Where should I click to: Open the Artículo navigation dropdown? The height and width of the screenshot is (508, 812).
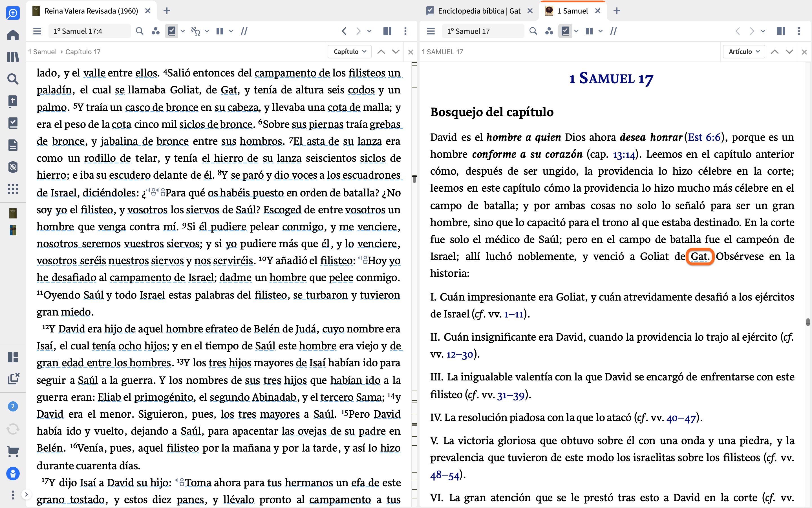click(743, 52)
